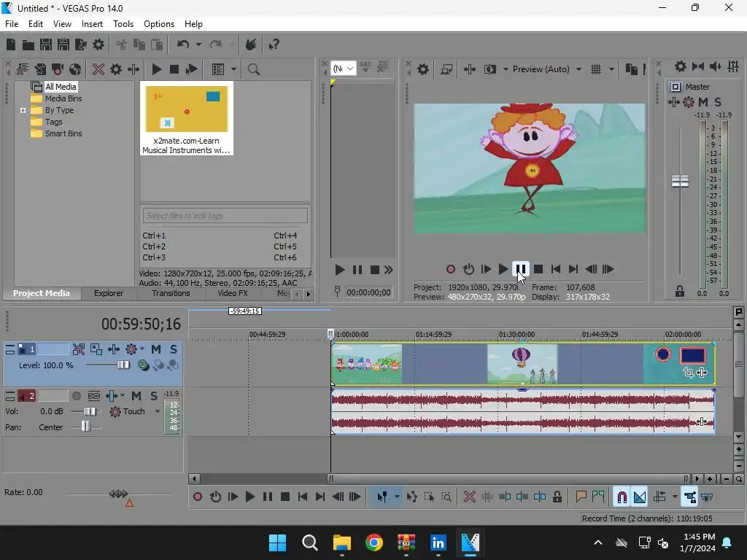Viewport: 747px width, 560px height.
Task: Select the Media Bins folder
Action: tap(63, 98)
